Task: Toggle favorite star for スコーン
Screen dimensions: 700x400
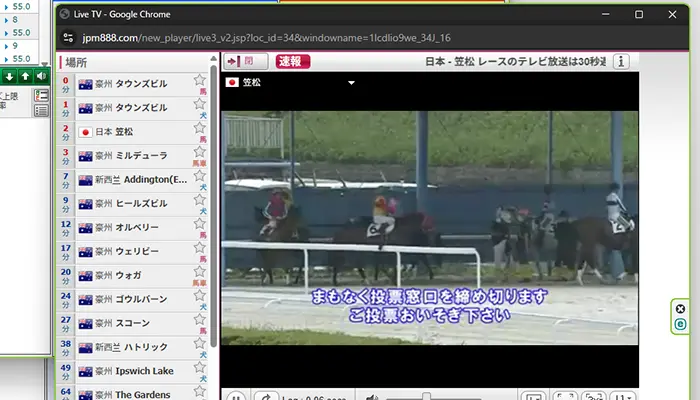Action: click(x=200, y=320)
